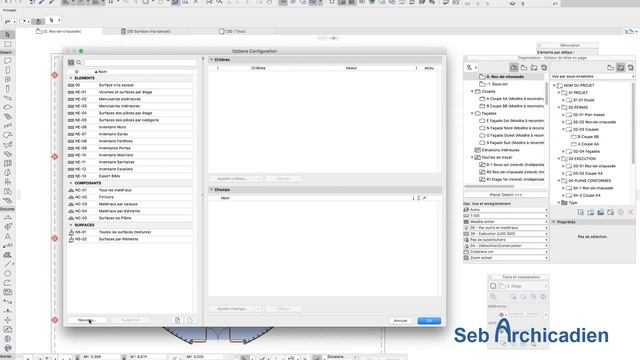Select the Arrow tool in the toolbox
The height and width of the screenshot is (360, 640).
tap(7, 35)
